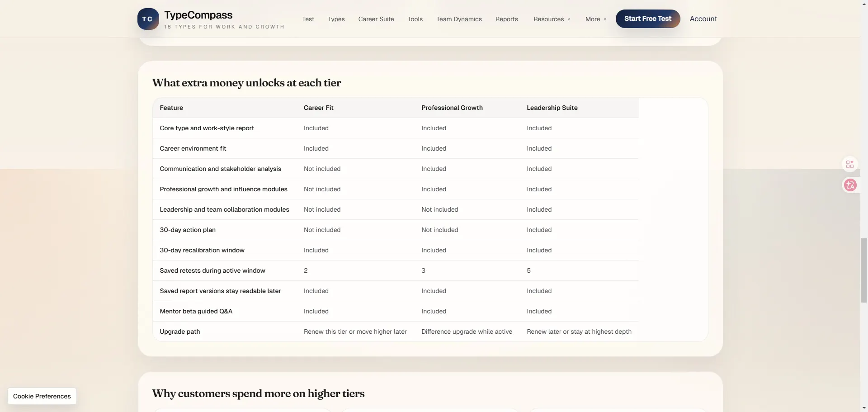This screenshot has height=412, width=868.
Task: Select 'Professional growth and influence modules' label
Action: click(x=223, y=189)
